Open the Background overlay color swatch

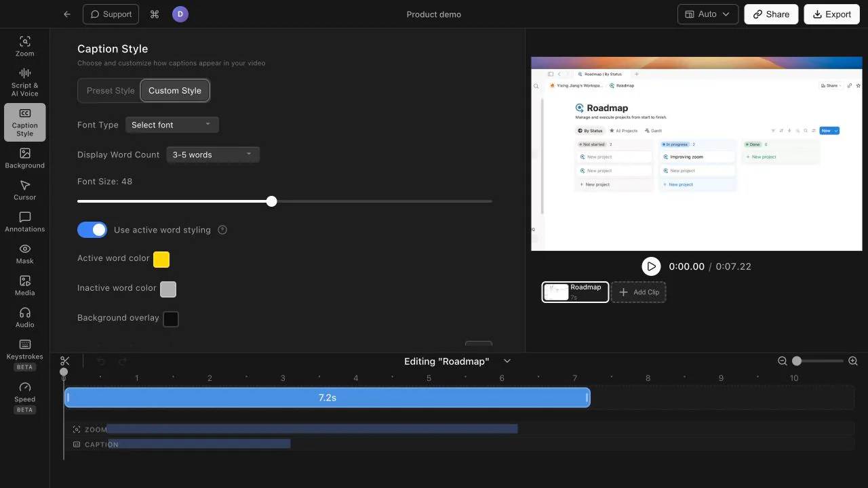(171, 319)
